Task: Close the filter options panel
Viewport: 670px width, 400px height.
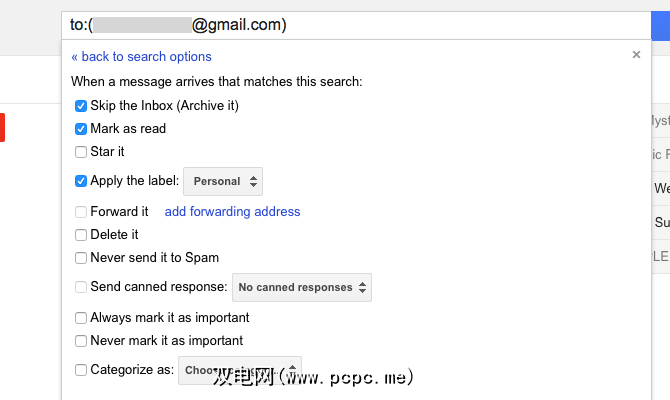Action: pos(636,55)
